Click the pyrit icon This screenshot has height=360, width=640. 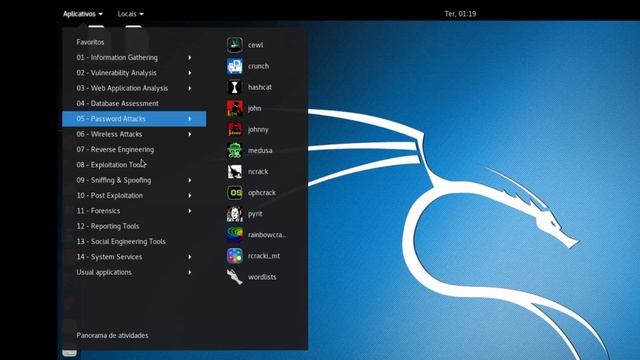coord(235,213)
